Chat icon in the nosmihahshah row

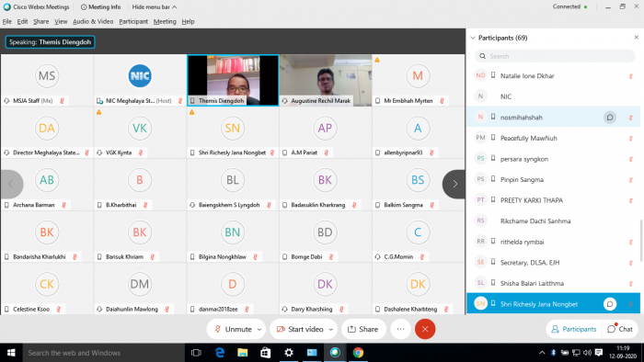pos(610,118)
